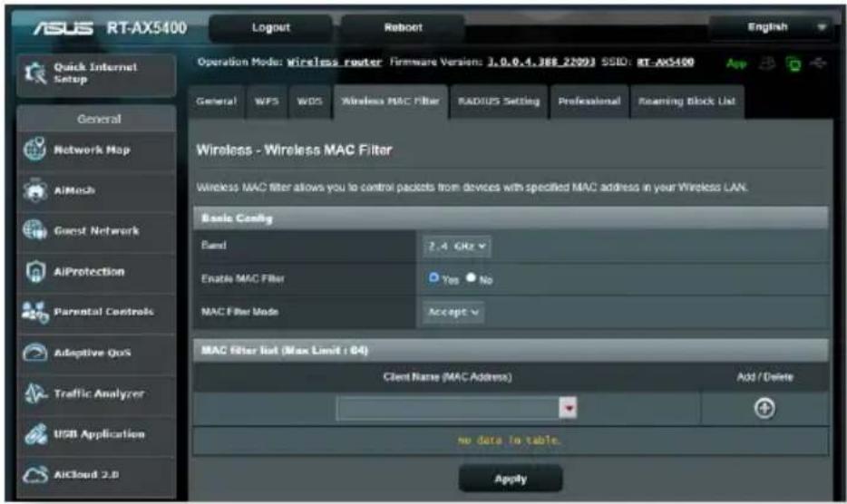The image size is (847, 504).
Task: Open Adaptive QoS menu label
Action: click(x=92, y=353)
